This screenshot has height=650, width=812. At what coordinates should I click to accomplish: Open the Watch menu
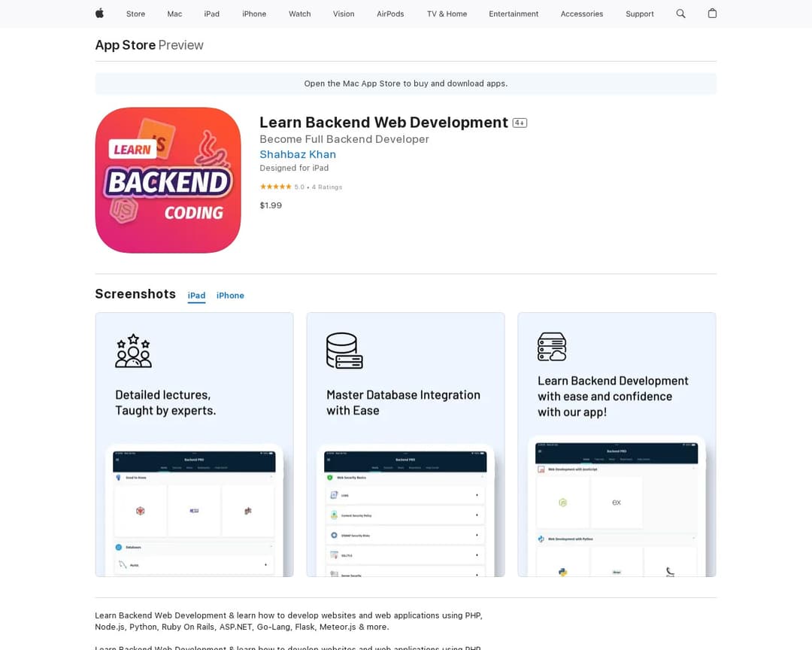point(300,14)
